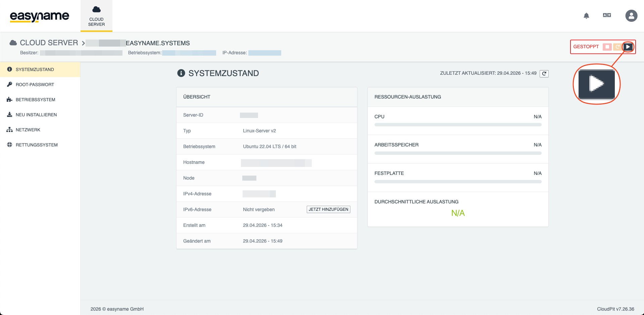Image resolution: width=644 pixels, height=315 pixels.
Task: Click the CLOUD SERVER breadcrumb link
Action: click(49, 43)
